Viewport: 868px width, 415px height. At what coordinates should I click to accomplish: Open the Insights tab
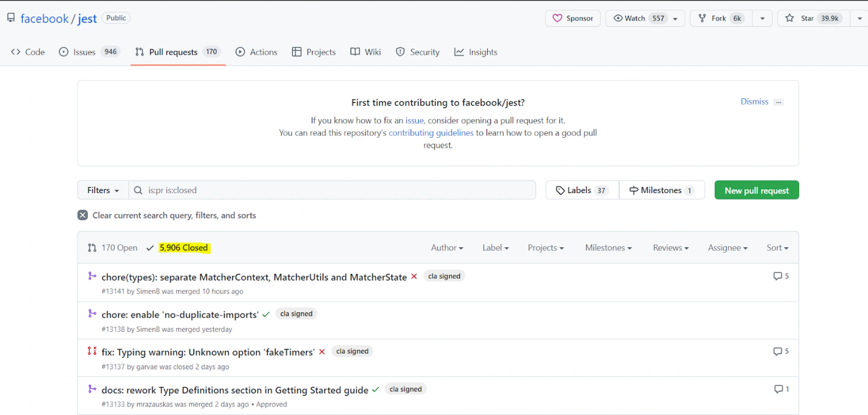coord(476,52)
